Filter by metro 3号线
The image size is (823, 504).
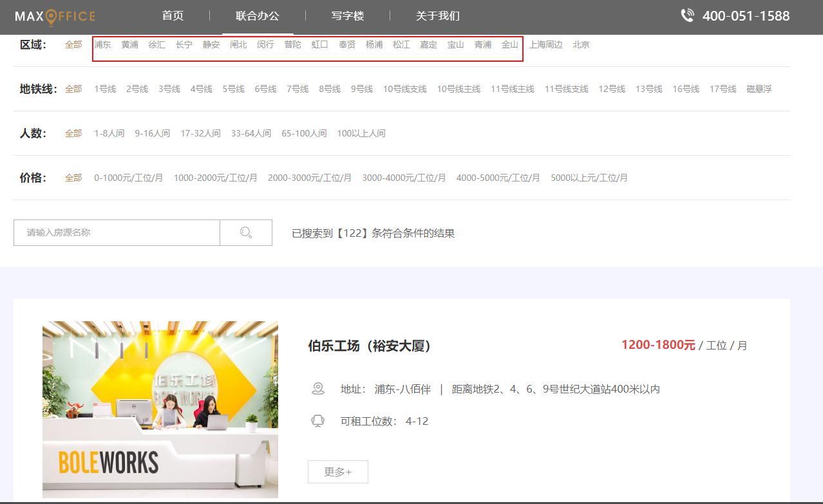coord(169,89)
